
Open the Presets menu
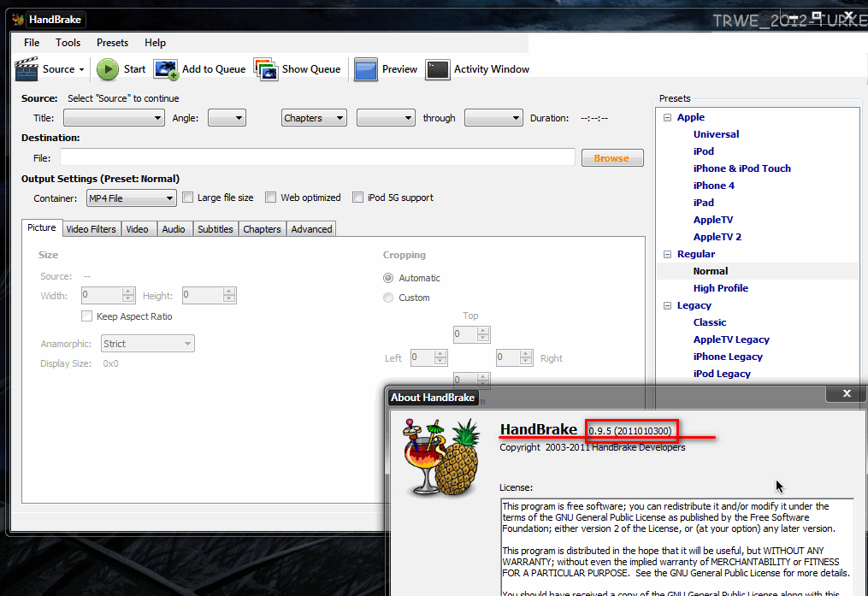(x=112, y=43)
